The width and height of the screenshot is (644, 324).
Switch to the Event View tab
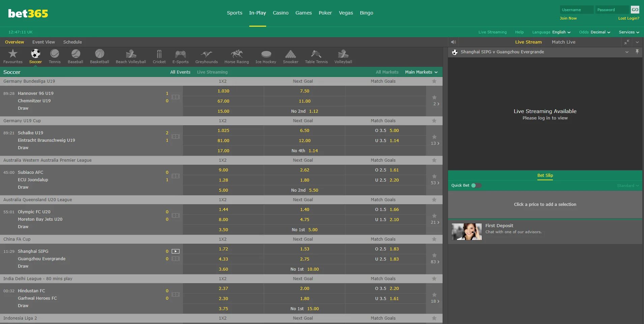click(44, 42)
